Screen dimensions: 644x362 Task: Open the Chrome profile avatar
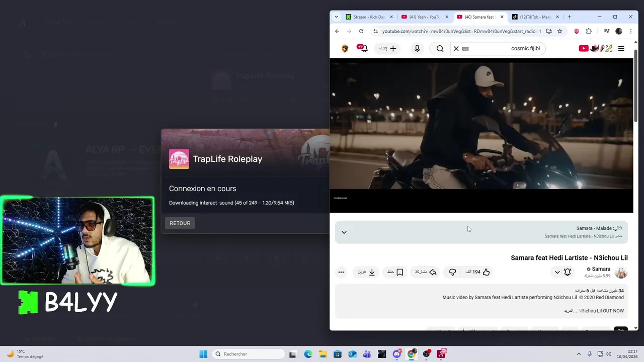[x=619, y=31]
